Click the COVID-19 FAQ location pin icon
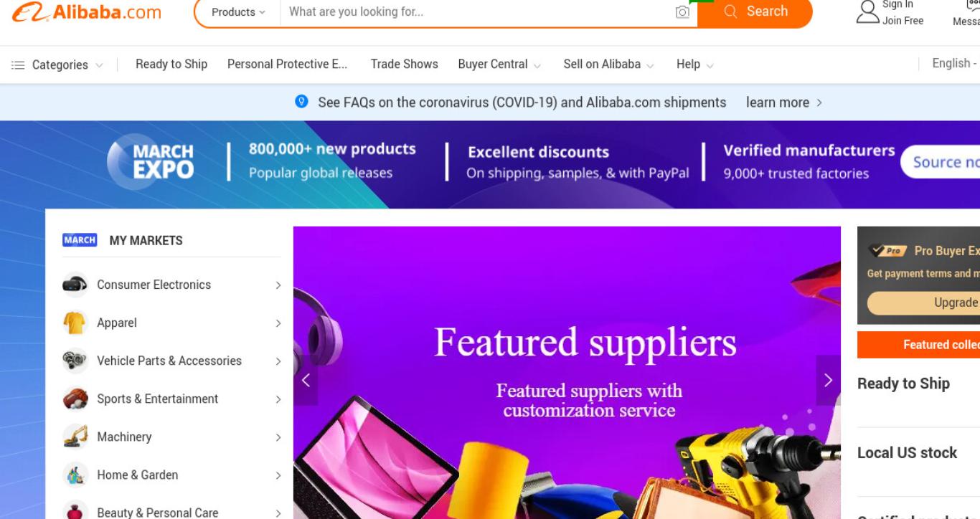 (x=302, y=102)
